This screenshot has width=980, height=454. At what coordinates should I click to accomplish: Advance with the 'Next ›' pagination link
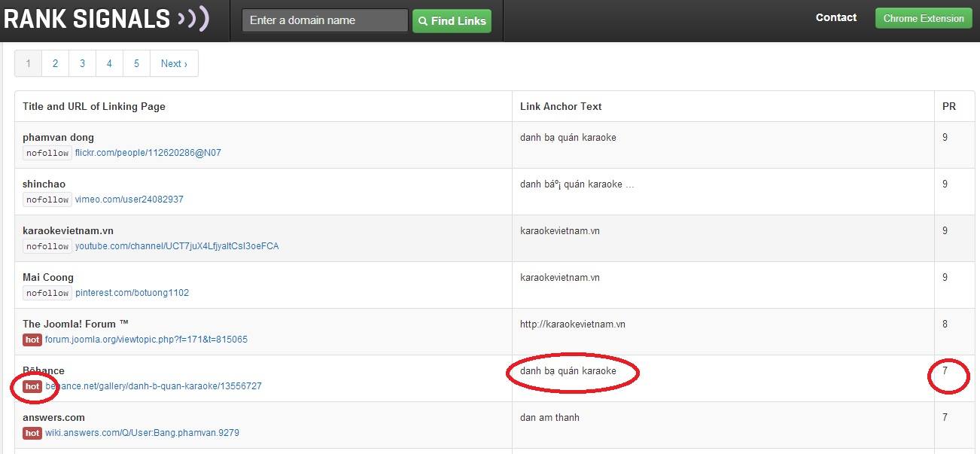tap(174, 64)
